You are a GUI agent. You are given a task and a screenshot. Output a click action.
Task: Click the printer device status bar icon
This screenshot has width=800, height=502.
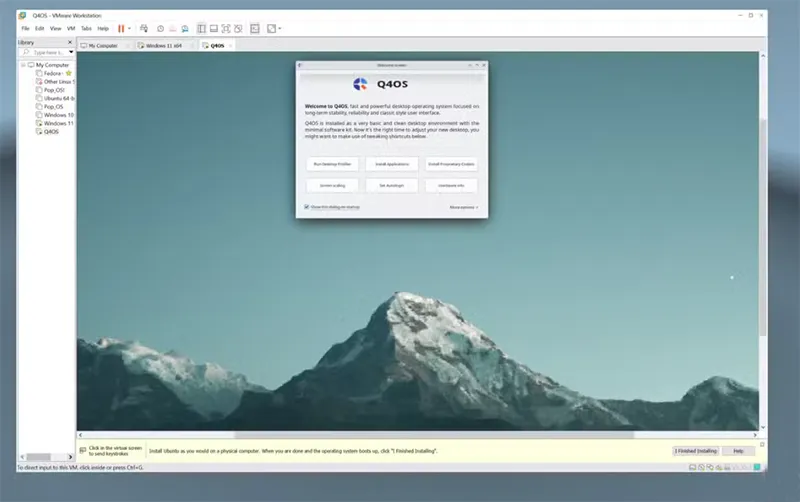point(727,467)
